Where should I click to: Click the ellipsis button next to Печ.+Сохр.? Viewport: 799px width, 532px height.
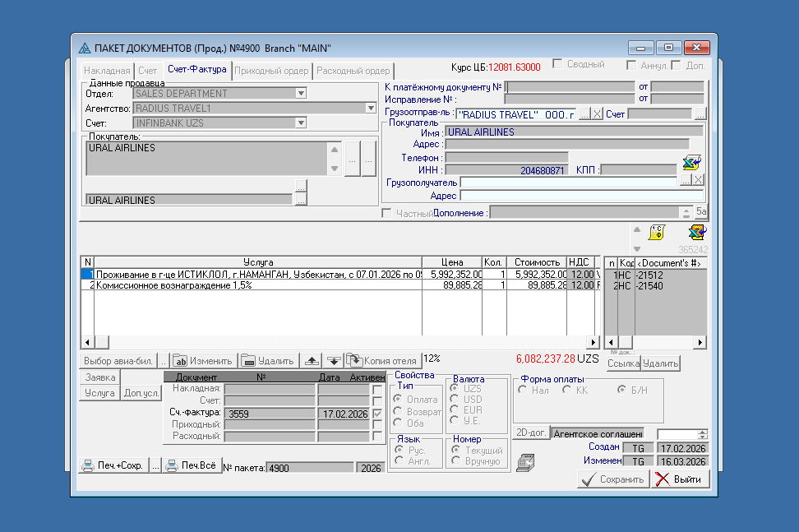click(155, 465)
